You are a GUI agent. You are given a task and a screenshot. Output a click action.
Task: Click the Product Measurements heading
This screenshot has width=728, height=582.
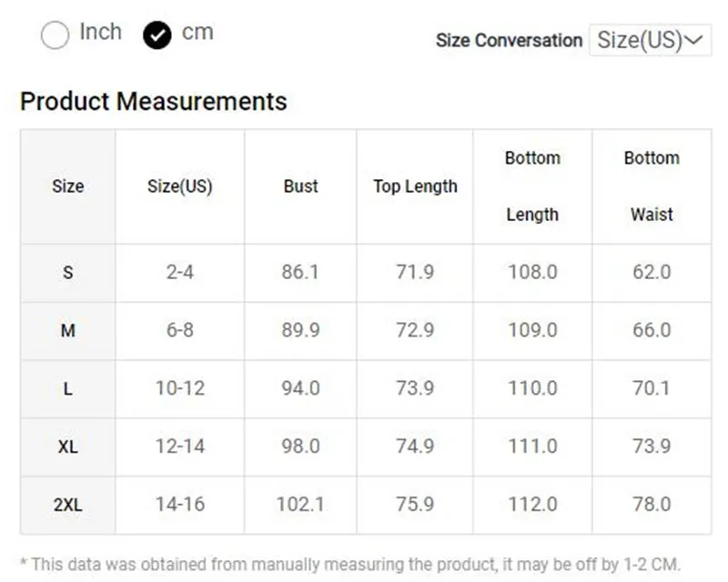(x=153, y=102)
